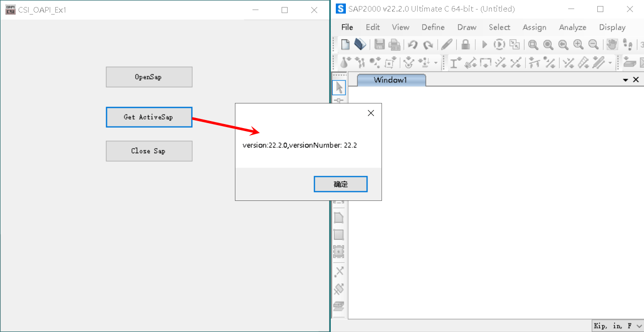The width and height of the screenshot is (644, 332).
Task: Click the Get ActiveSap button
Action: (x=149, y=117)
